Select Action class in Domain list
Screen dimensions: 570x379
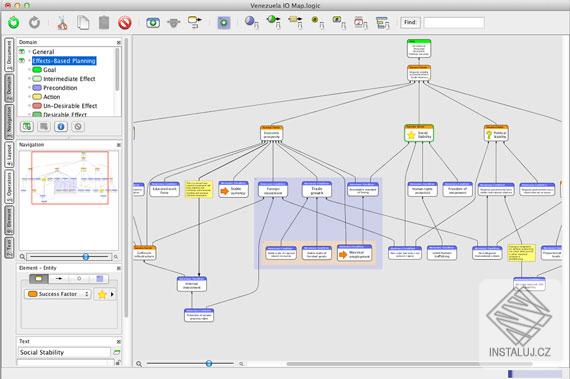point(46,97)
